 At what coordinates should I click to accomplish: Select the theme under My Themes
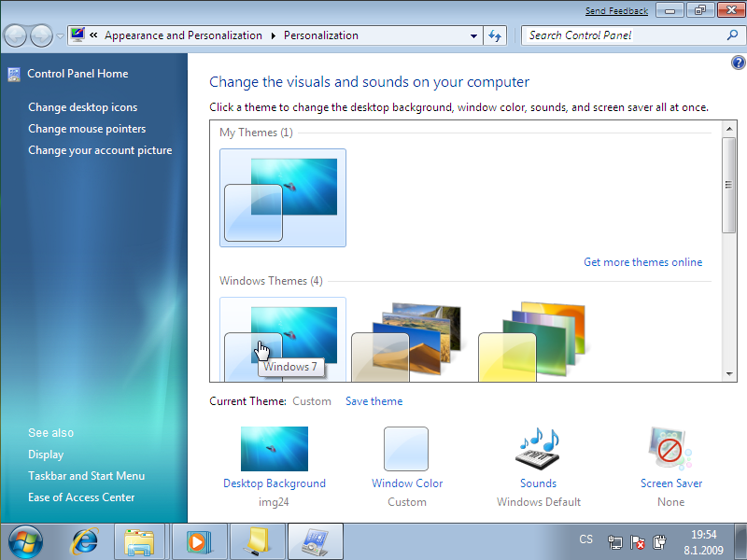283,198
